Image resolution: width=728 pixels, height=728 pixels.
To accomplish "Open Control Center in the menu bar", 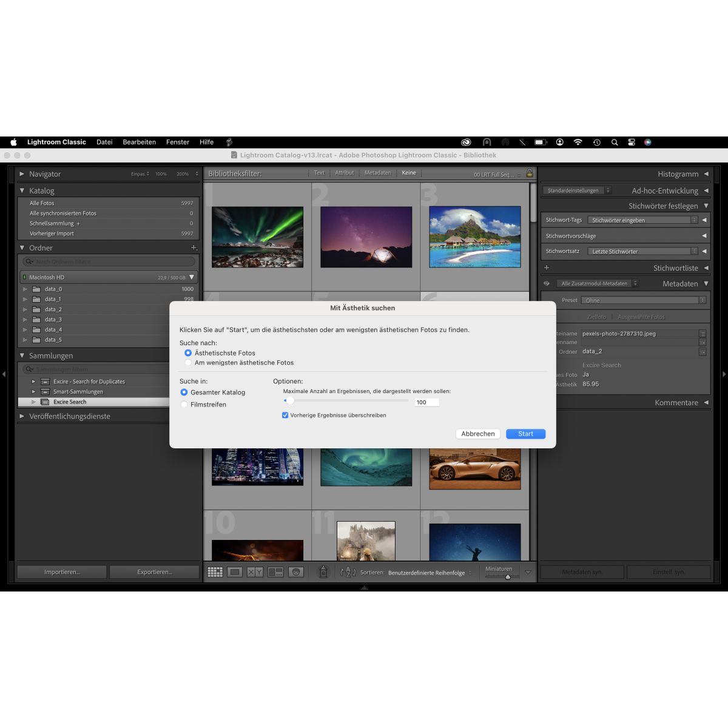I will [632, 142].
